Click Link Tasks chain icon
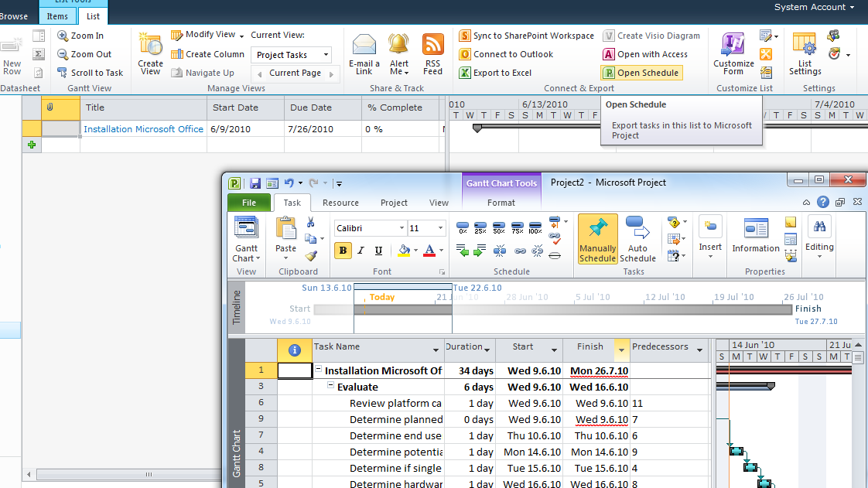Image resolution: width=868 pixels, height=488 pixels. 520,251
